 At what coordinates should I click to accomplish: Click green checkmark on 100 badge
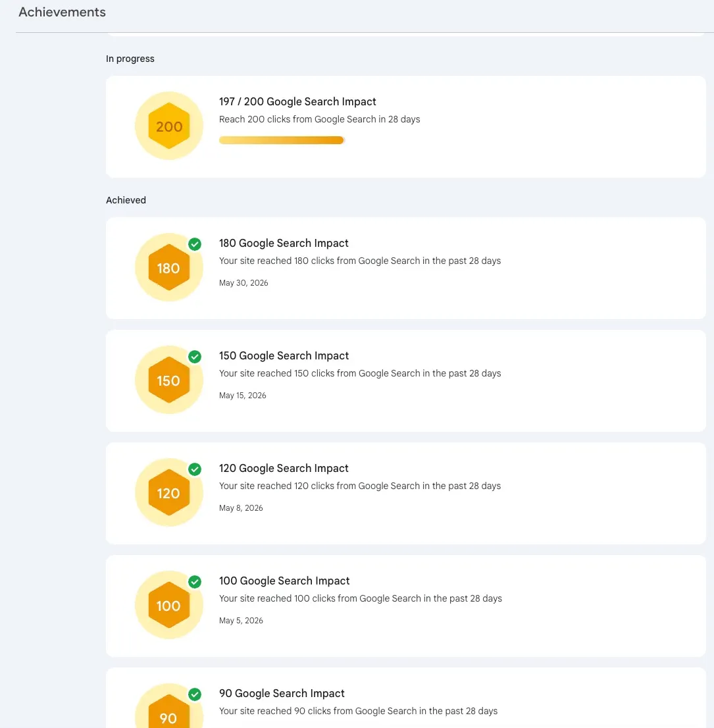[195, 582]
